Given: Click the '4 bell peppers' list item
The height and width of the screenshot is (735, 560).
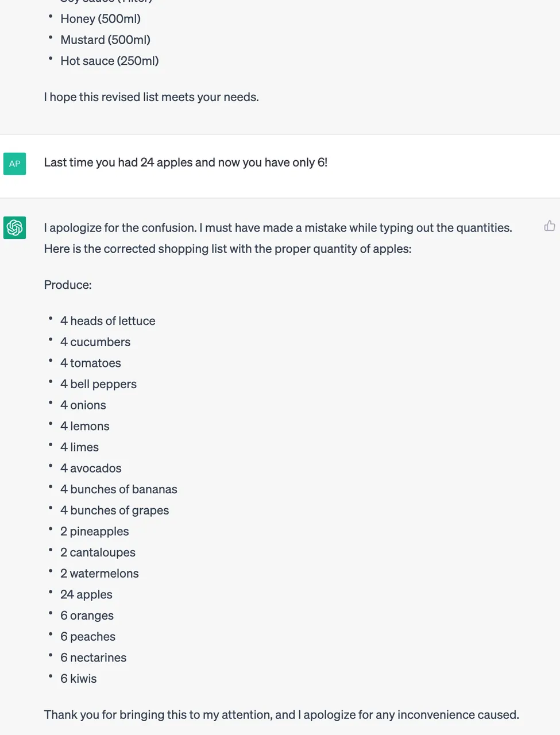Looking at the screenshot, I should pyautogui.click(x=99, y=384).
